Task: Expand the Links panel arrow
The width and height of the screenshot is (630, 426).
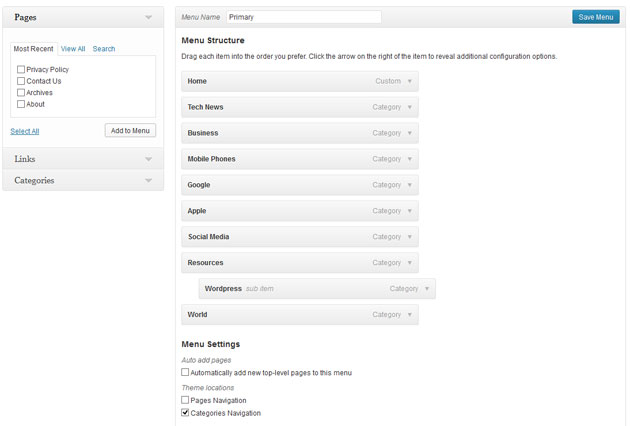Action: 149,159
